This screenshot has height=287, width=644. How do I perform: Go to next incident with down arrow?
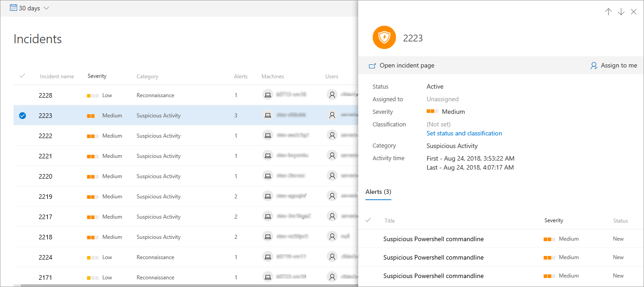tap(621, 12)
